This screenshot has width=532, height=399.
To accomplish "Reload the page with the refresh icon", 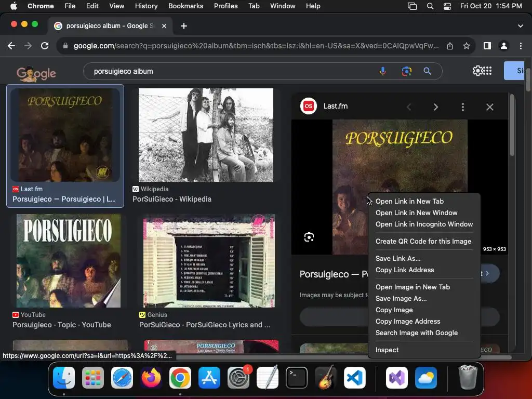I will [x=45, y=46].
